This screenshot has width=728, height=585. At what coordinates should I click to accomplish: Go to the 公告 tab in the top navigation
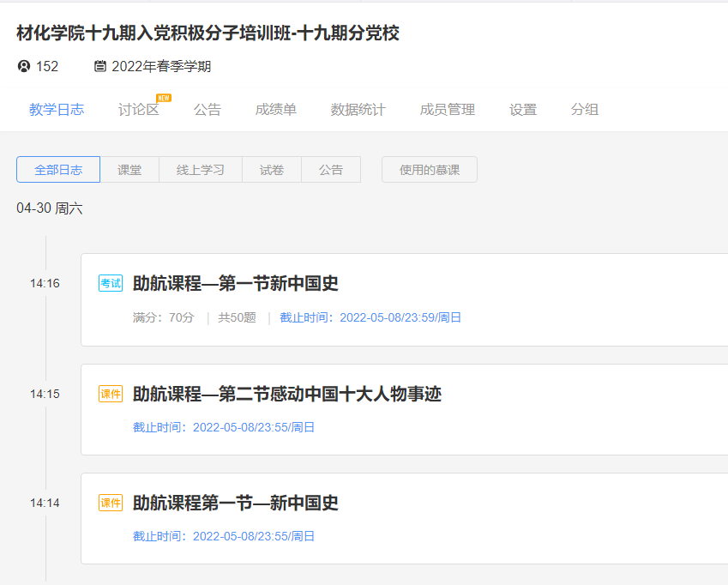click(207, 110)
